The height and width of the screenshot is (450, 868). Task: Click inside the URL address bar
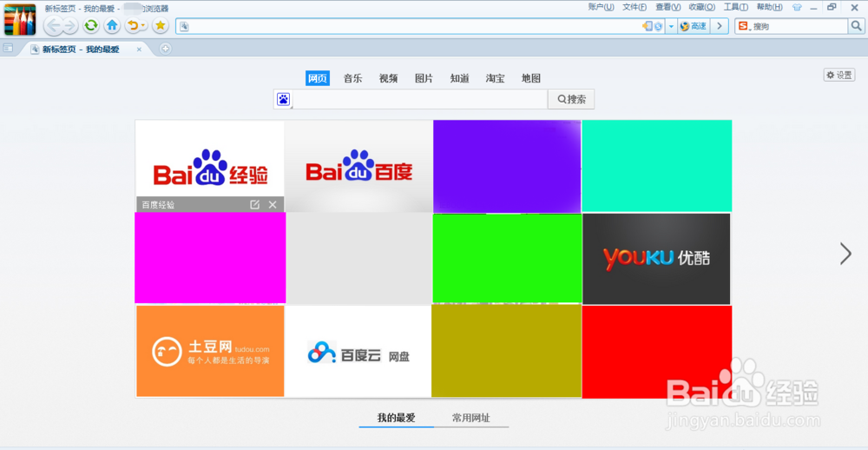[410, 26]
